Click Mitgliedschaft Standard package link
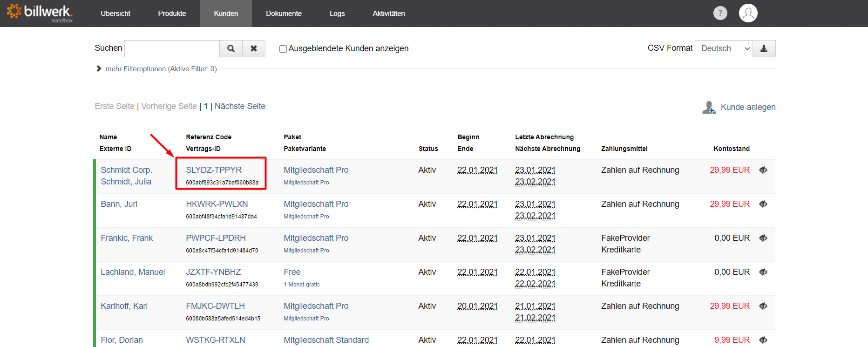 (x=326, y=340)
